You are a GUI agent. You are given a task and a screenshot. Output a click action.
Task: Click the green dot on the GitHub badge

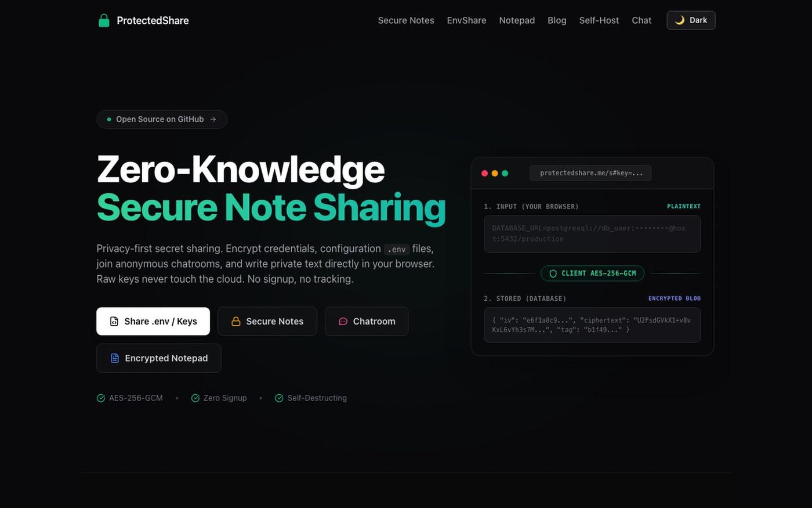tap(109, 119)
